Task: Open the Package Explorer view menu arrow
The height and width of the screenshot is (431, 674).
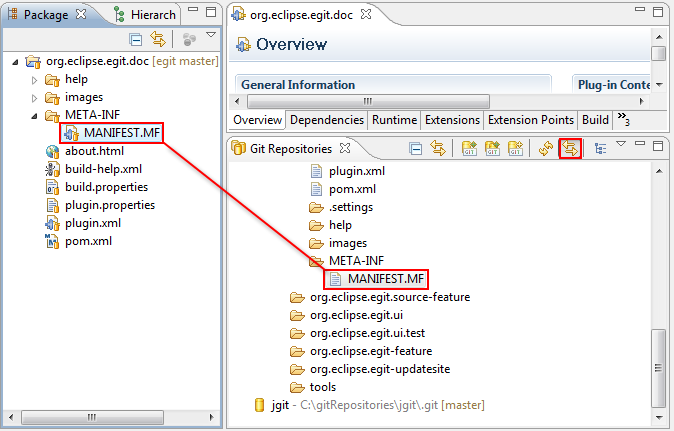Action: pyautogui.click(x=211, y=34)
